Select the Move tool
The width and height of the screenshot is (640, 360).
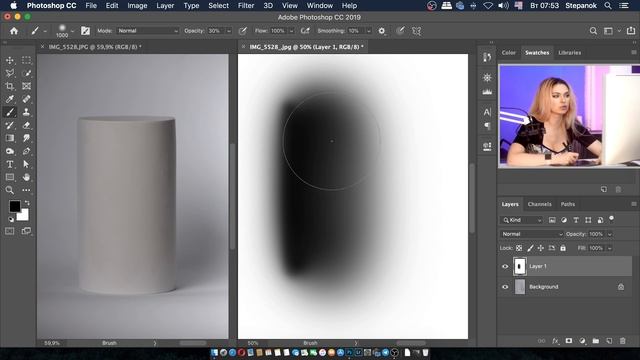pyautogui.click(x=10, y=60)
